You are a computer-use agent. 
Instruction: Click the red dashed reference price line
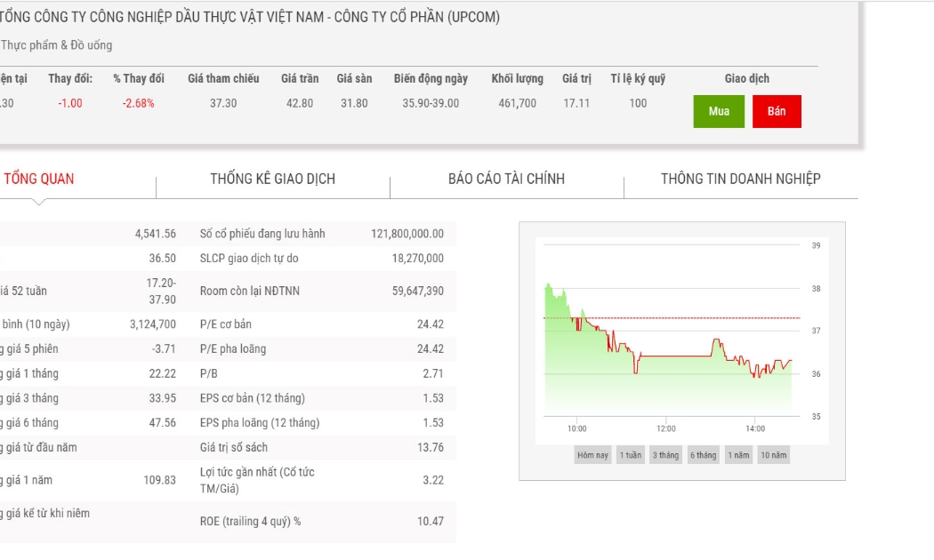672,318
